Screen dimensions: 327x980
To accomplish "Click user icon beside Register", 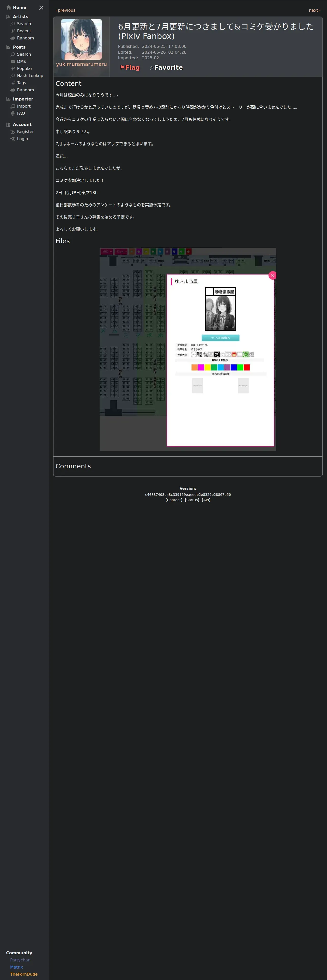I will tap(12, 132).
